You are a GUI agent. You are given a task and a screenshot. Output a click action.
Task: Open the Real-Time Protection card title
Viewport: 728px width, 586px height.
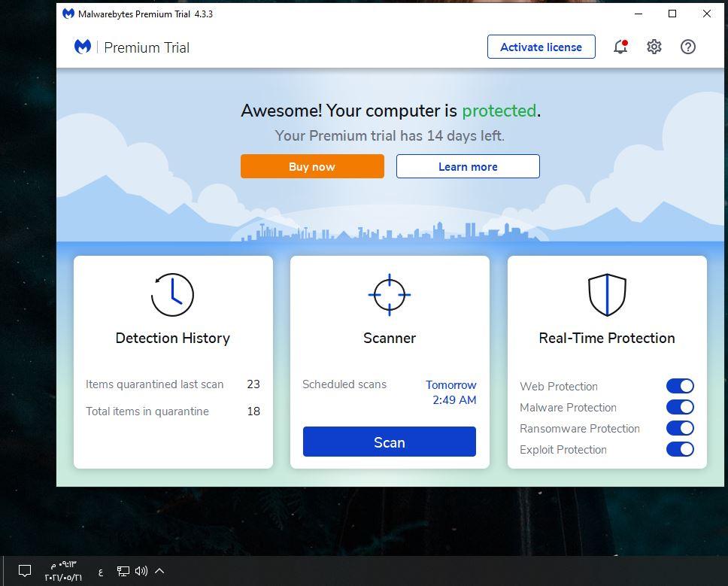[x=606, y=338]
